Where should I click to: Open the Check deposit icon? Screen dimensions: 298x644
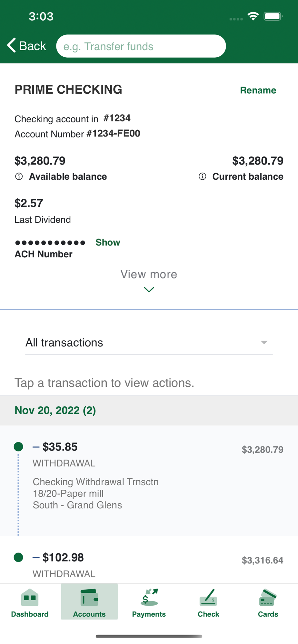208,598
